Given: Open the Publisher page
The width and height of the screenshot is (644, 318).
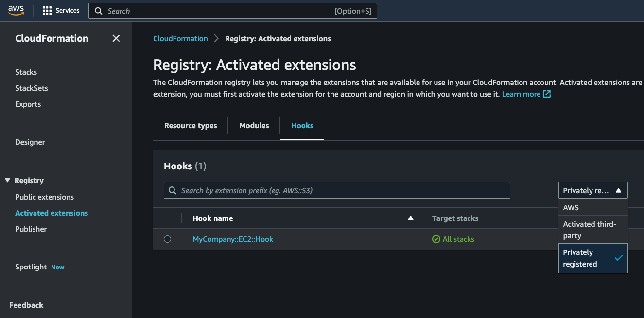Looking at the screenshot, I should pyautogui.click(x=31, y=229).
